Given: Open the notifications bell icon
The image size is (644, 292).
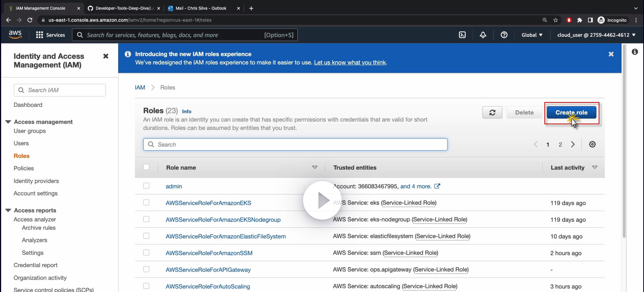Looking at the screenshot, I should (x=483, y=35).
